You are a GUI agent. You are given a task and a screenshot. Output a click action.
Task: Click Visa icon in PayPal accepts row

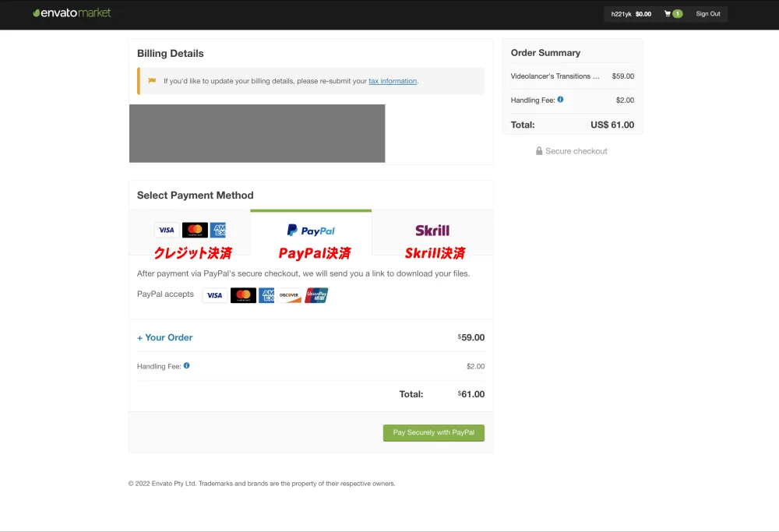(215, 295)
